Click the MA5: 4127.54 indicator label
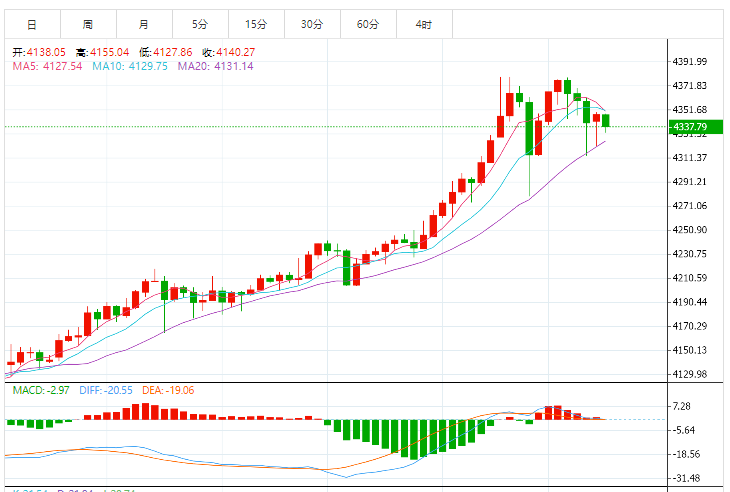 tap(47, 66)
